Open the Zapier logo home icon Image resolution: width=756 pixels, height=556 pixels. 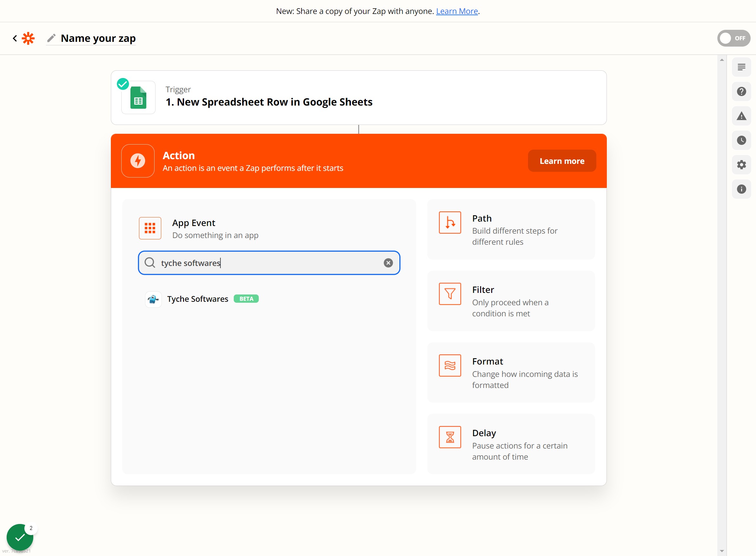tap(28, 38)
